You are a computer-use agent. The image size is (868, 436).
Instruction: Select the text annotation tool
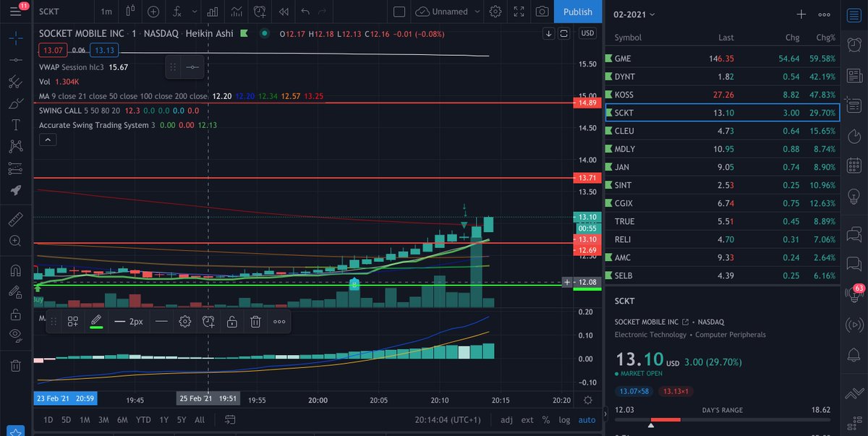pyautogui.click(x=15, y=125)
